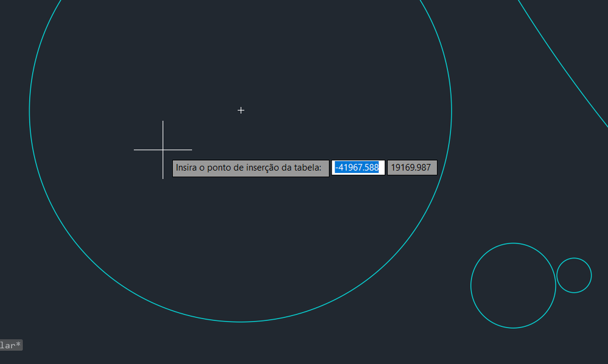This screenshot has width=608, height=364.
Task: Activate the file tab ending in 'lar*'
Action: pos(11,345)
